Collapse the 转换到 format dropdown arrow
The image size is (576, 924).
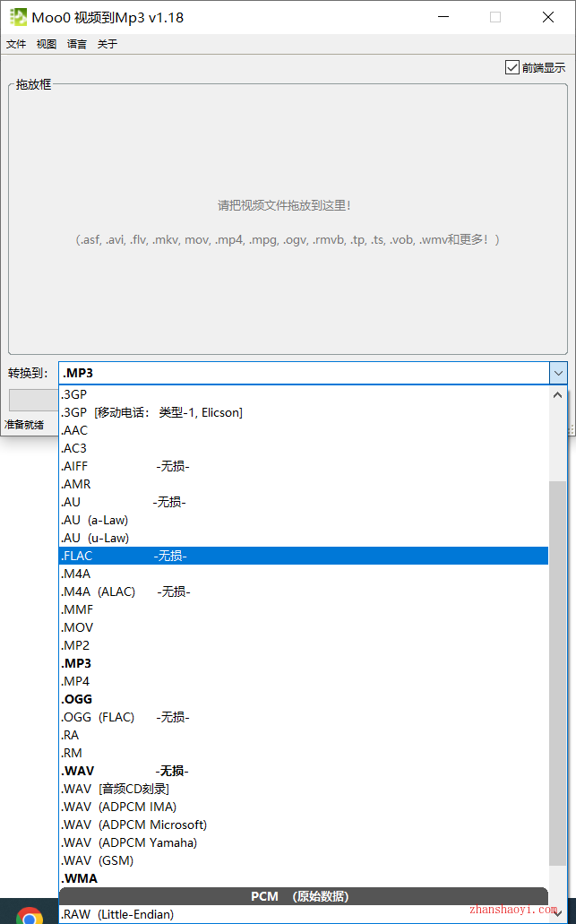[558, 373]
